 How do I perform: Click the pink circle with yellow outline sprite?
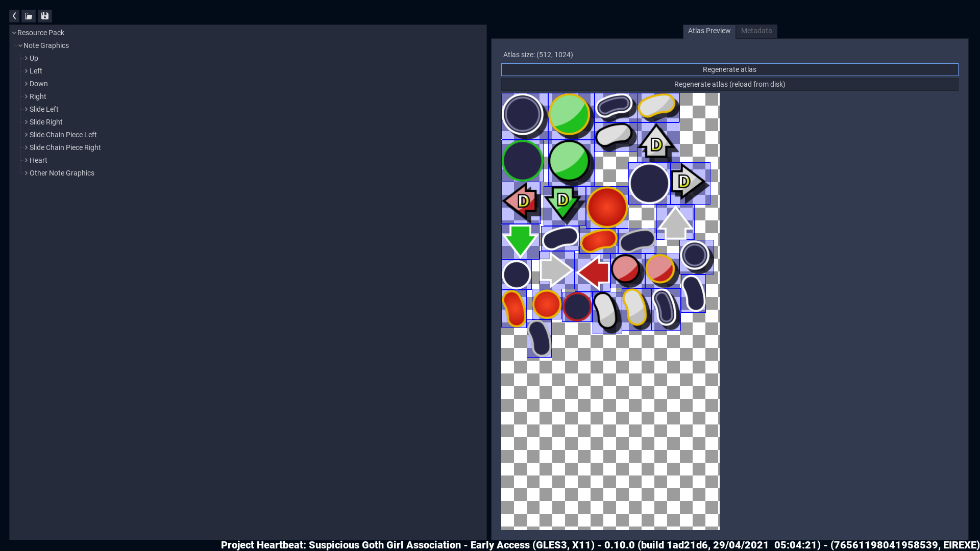661,270
